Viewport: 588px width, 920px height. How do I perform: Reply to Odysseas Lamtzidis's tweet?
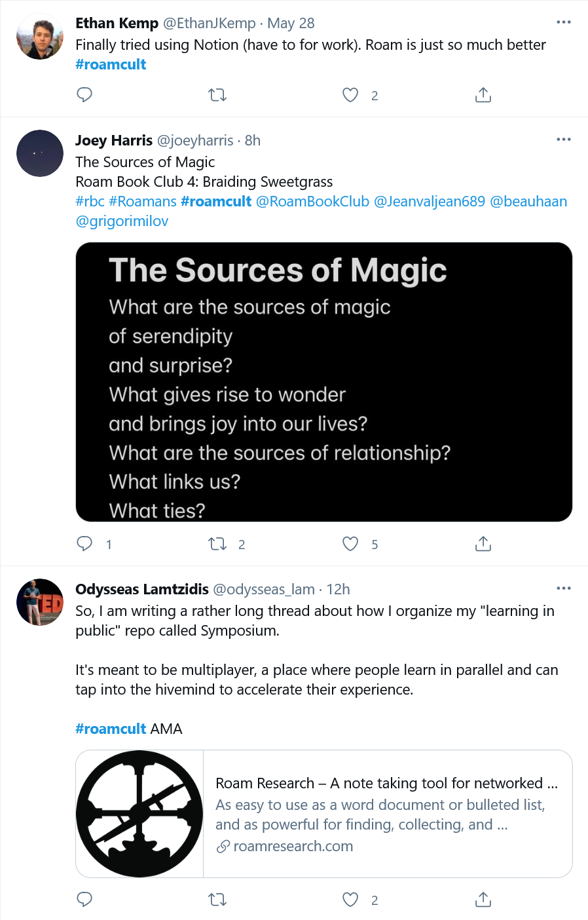click(84, 900)
